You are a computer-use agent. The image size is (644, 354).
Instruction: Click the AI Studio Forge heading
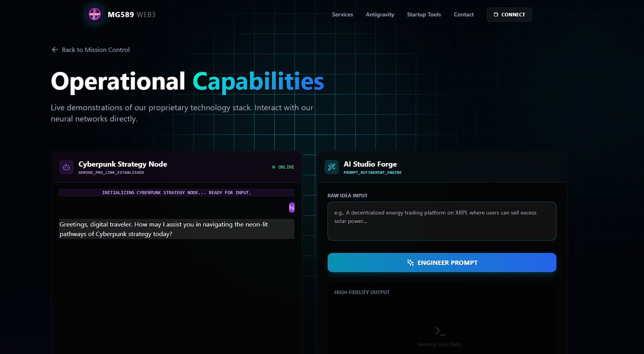pyautogui.click(x=370, y=164)
